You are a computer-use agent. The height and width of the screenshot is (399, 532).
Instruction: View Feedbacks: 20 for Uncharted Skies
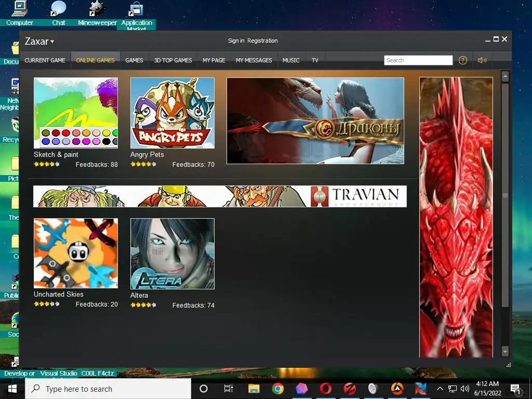(97, 304)
